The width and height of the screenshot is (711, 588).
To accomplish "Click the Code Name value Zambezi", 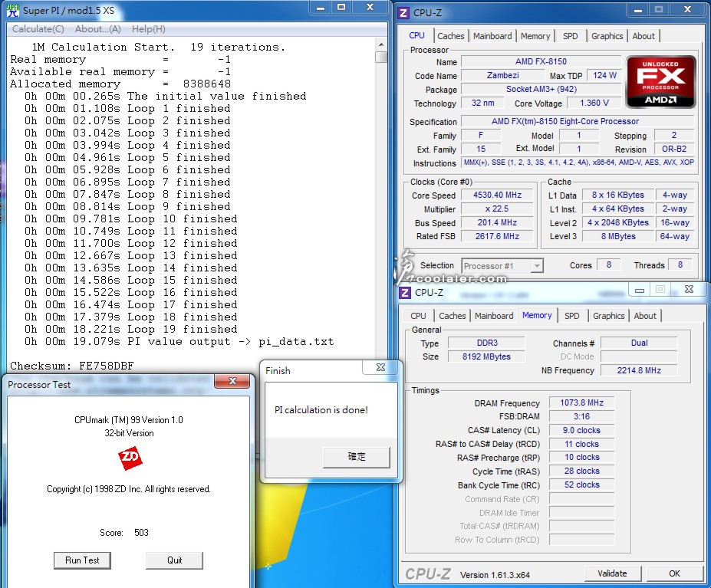I will pos(503,75).
